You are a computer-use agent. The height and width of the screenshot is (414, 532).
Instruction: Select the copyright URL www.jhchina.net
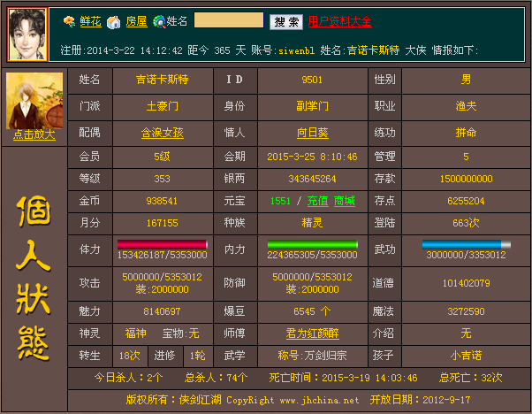pos(319,401)
